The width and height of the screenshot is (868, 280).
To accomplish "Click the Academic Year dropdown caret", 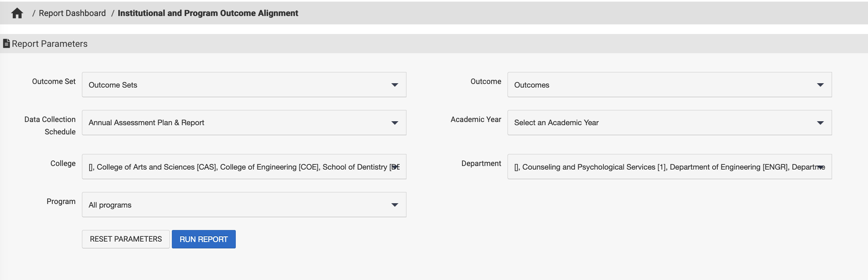I will (x=820, y=123).
